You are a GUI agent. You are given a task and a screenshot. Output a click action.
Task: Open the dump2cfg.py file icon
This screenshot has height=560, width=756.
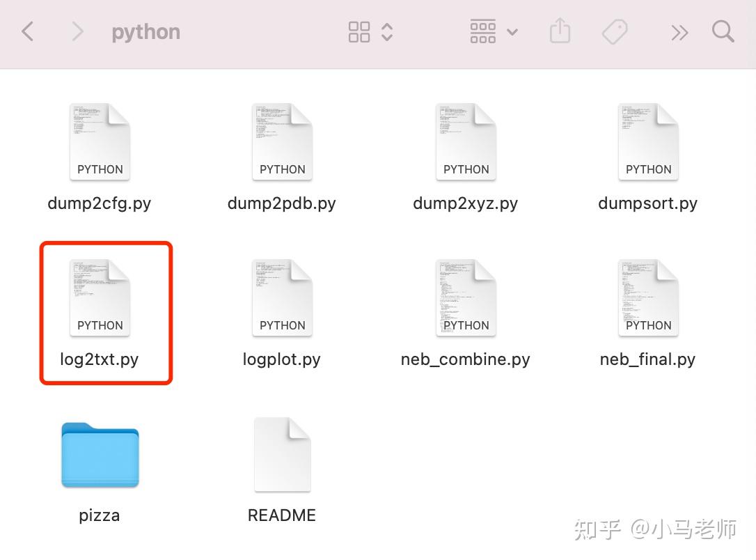pyautogui.click(x=99, y=141)
